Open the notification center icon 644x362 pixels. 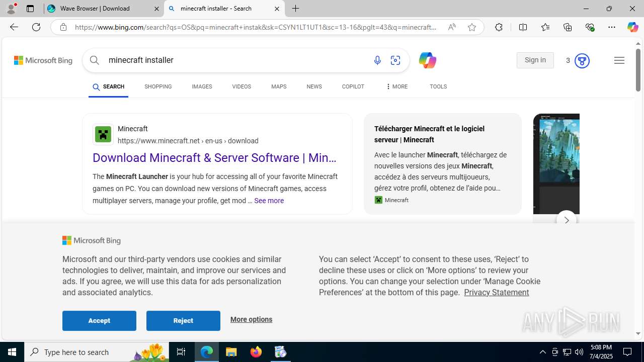(x=628, y=352)
